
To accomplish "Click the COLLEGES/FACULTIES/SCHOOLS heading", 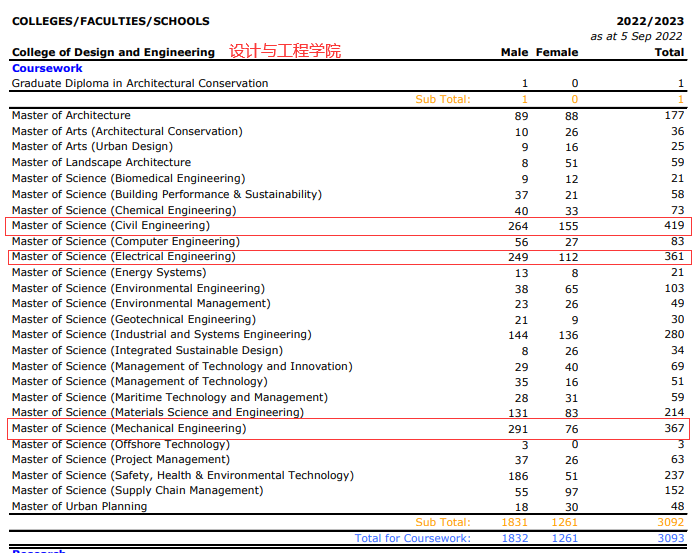I will [110, 21].
